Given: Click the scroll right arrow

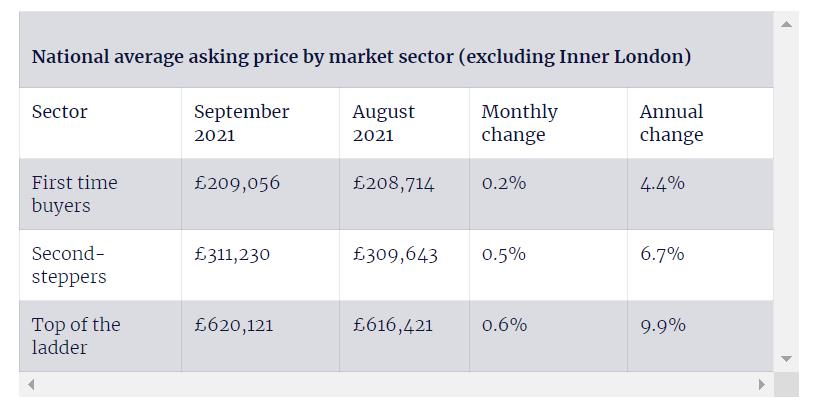Looking at the screenshot, I should 761,384.
